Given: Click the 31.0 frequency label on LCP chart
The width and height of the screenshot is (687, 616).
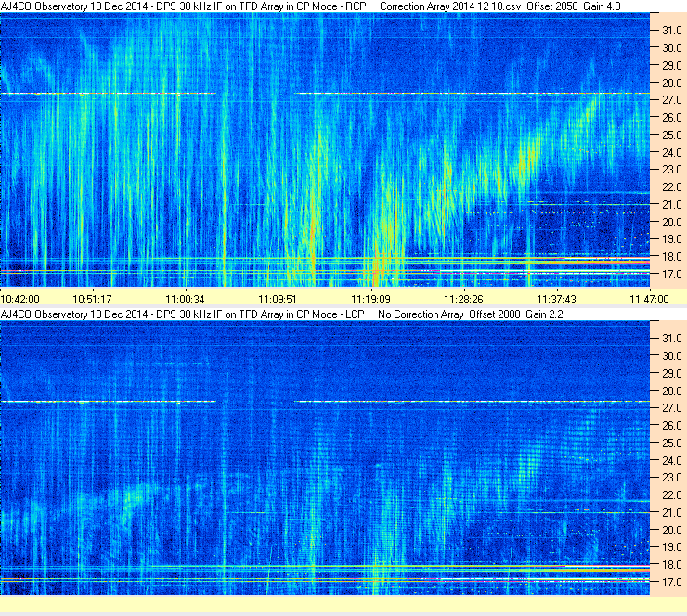Looking at the screenshot, I should tap(671, 339).
